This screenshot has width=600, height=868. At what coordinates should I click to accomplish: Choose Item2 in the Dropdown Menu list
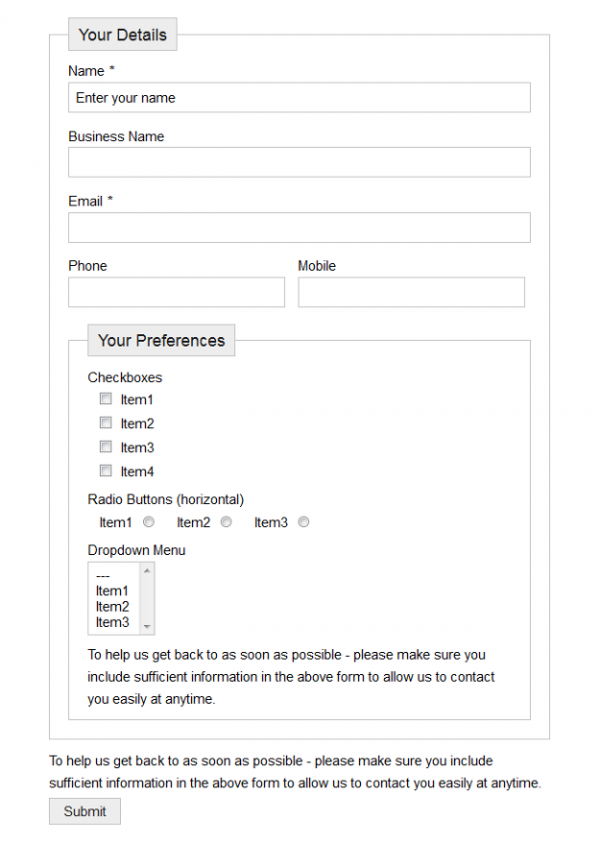pos(112,607)
